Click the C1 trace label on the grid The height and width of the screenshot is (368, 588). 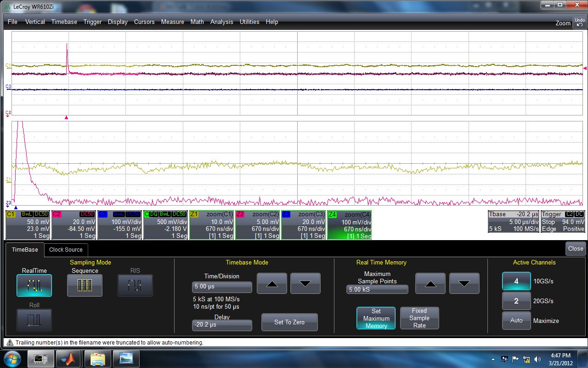point(8,65)
